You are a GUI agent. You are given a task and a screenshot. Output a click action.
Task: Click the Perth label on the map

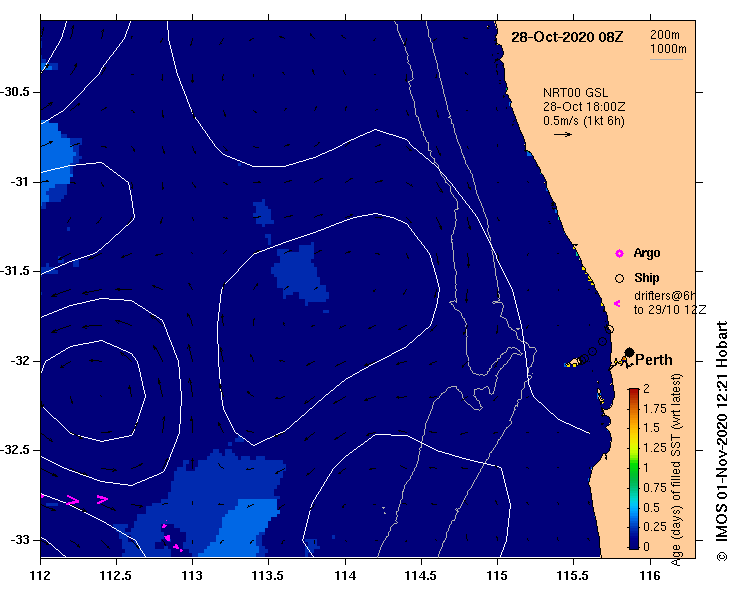(655, 360)
